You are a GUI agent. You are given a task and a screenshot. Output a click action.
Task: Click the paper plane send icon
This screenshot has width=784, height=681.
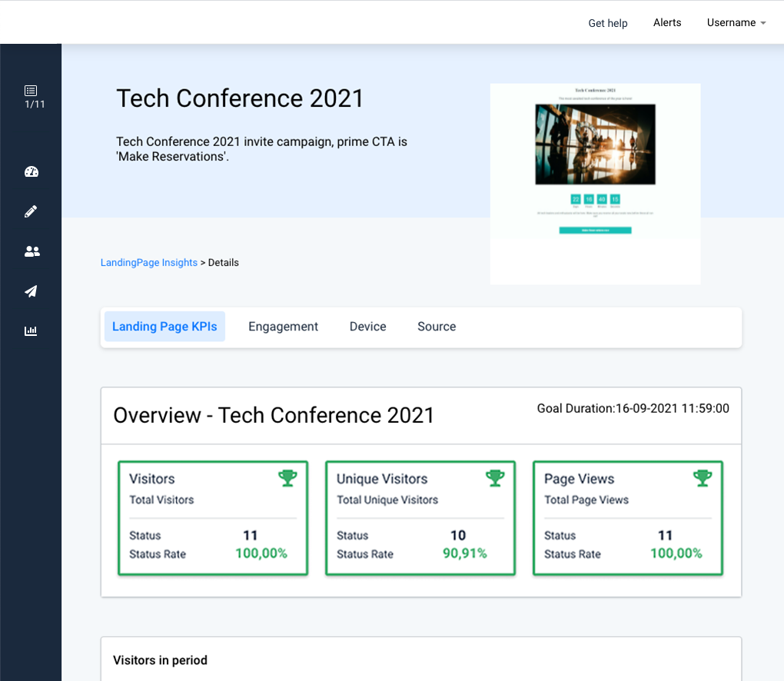pos(31,291)
